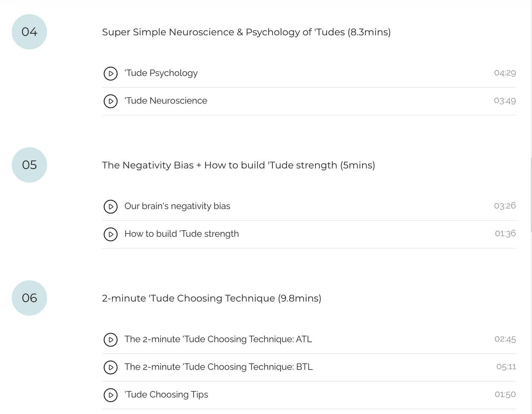
Task: Open Our brain's negativity bias lesson link
Action: (x=177, y=206)
